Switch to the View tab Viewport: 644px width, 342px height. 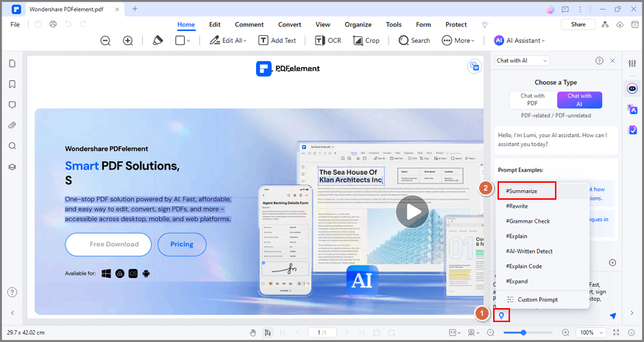click(x=323, y=25)
